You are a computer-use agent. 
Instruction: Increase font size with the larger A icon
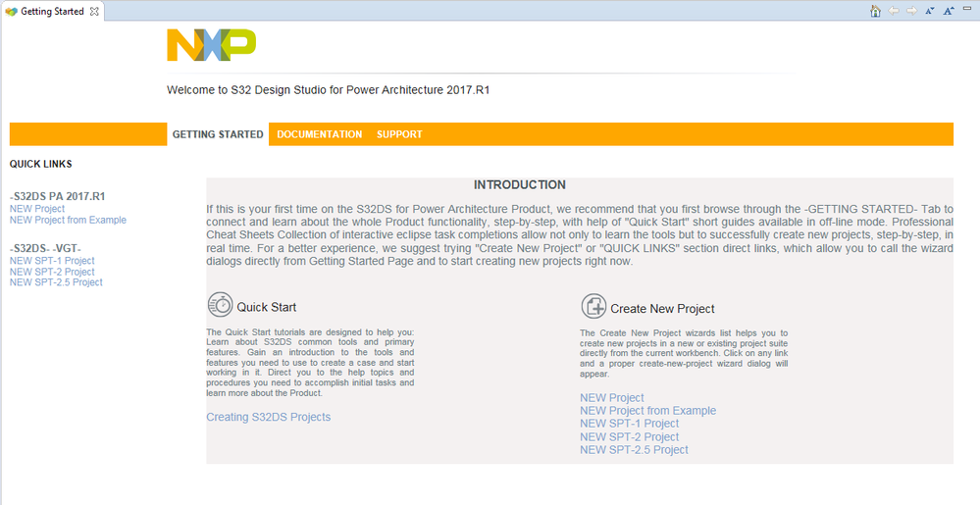click(949, 11)
